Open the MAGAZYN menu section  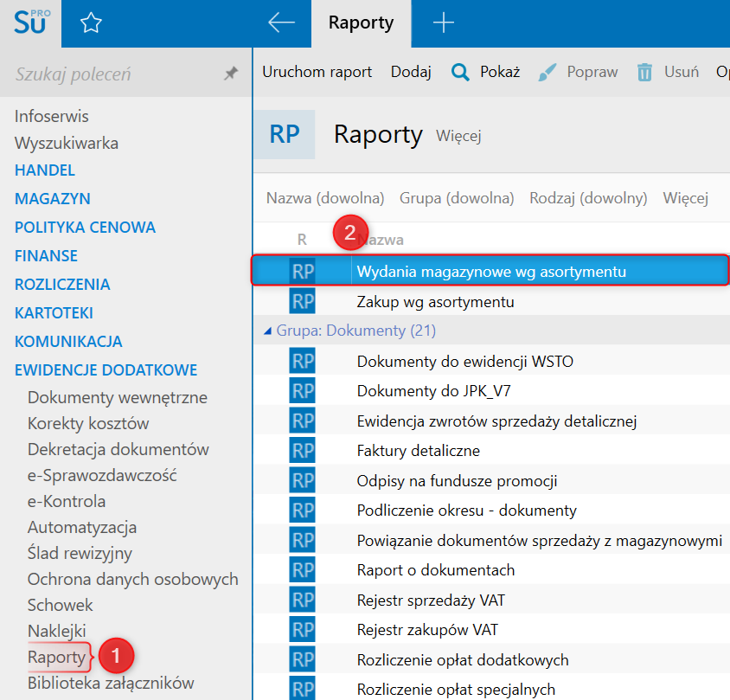click(53, 199)
